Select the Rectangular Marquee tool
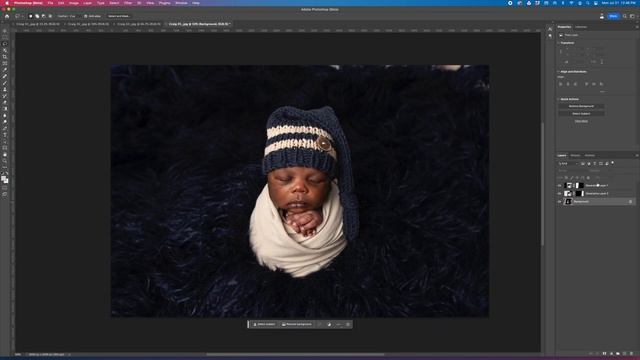 tap(5, 37)
